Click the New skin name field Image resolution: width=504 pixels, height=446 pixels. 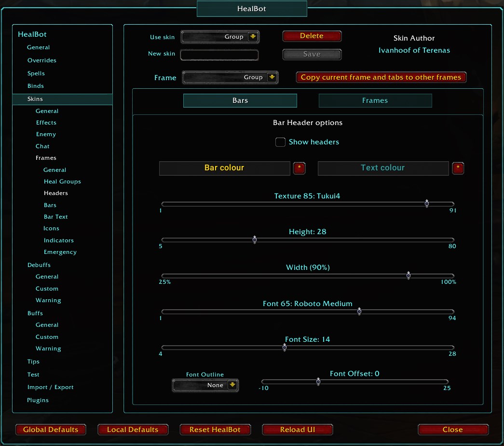pyautogui.click(x=219, y=55)
